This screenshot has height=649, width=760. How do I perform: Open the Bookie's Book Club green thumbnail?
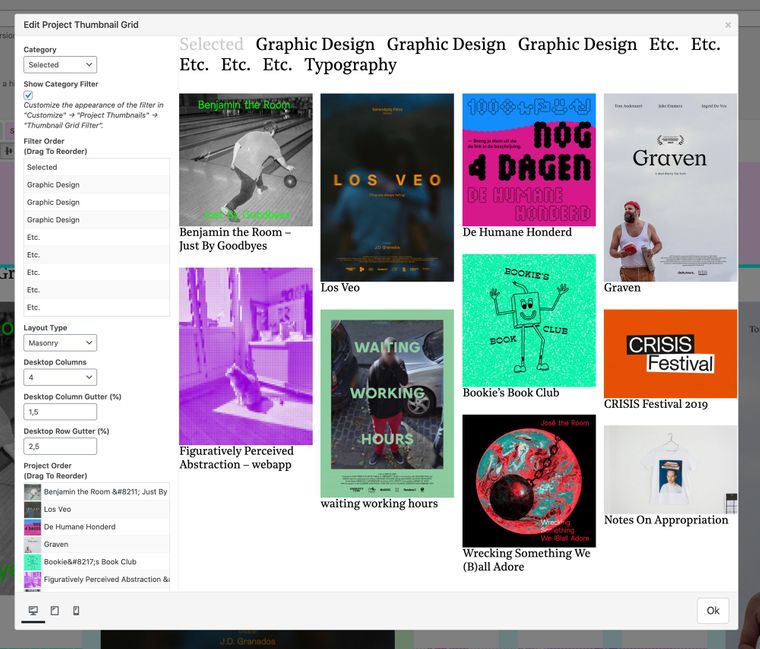pos(529,320)
